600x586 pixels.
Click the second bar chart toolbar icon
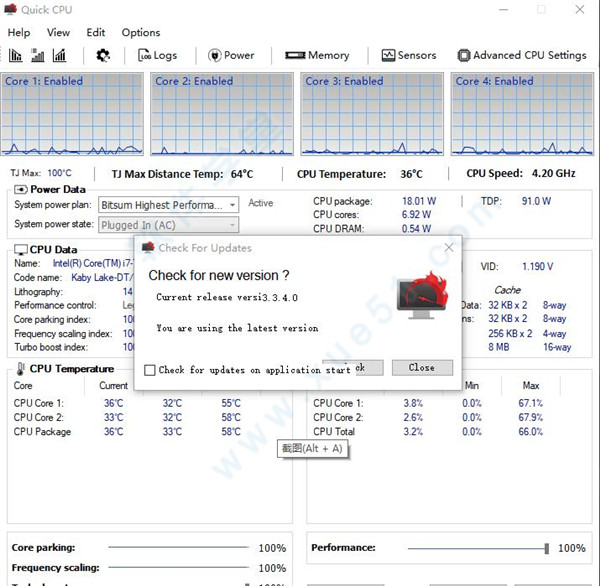coord(38,56)
